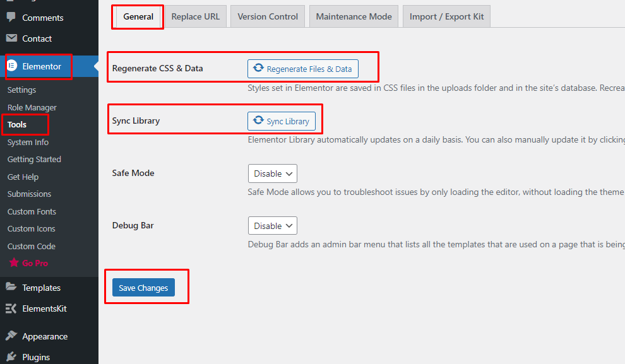Click the Contact envelope icon
This screenshot has height=364, width=625.
pyautogui.click(x=11, y=38)
